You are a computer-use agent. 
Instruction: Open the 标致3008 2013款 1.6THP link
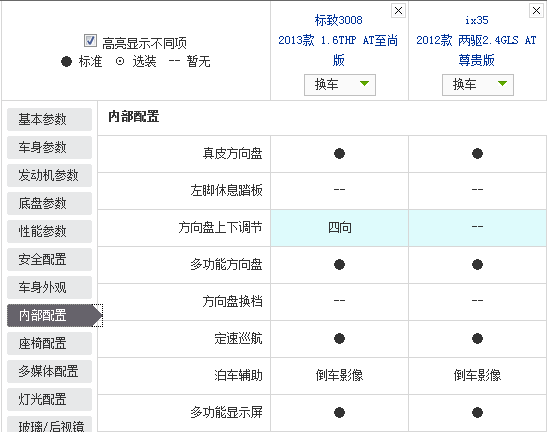point(338,40)
